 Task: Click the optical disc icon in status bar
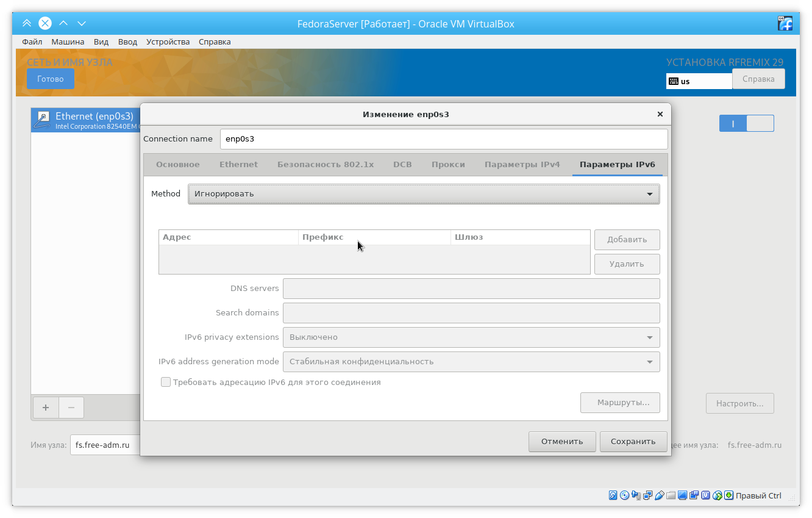click(x=625, y=495)
